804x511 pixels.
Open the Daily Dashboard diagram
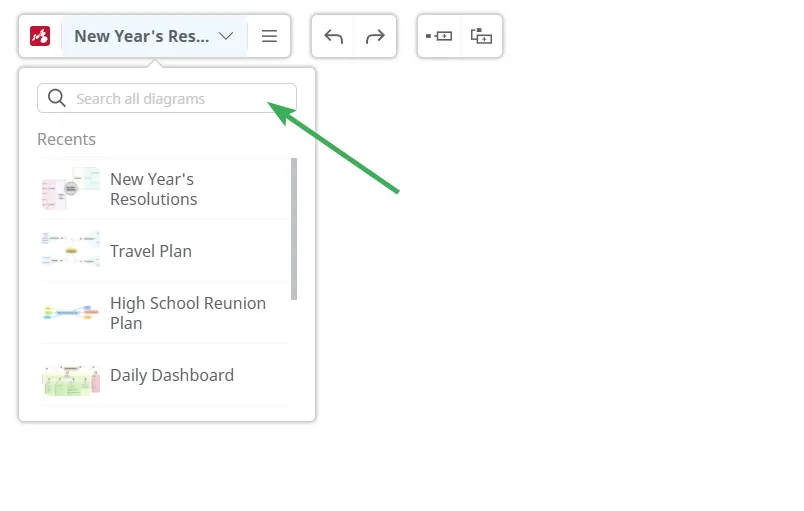click(172, 375)
